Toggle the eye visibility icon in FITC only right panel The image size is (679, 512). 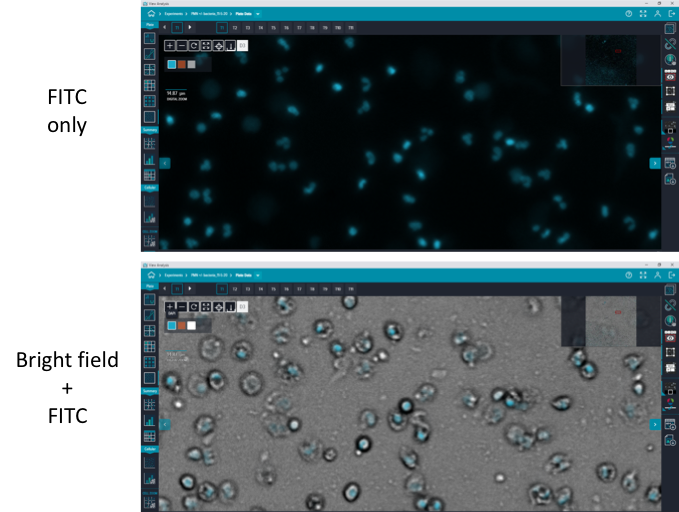point(670,77)
